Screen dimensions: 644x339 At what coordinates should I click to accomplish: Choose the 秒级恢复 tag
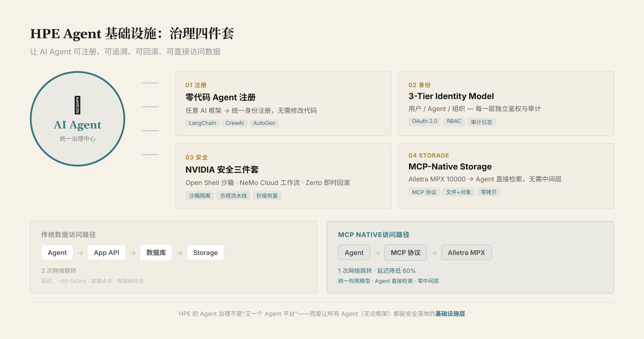(267, 196)
